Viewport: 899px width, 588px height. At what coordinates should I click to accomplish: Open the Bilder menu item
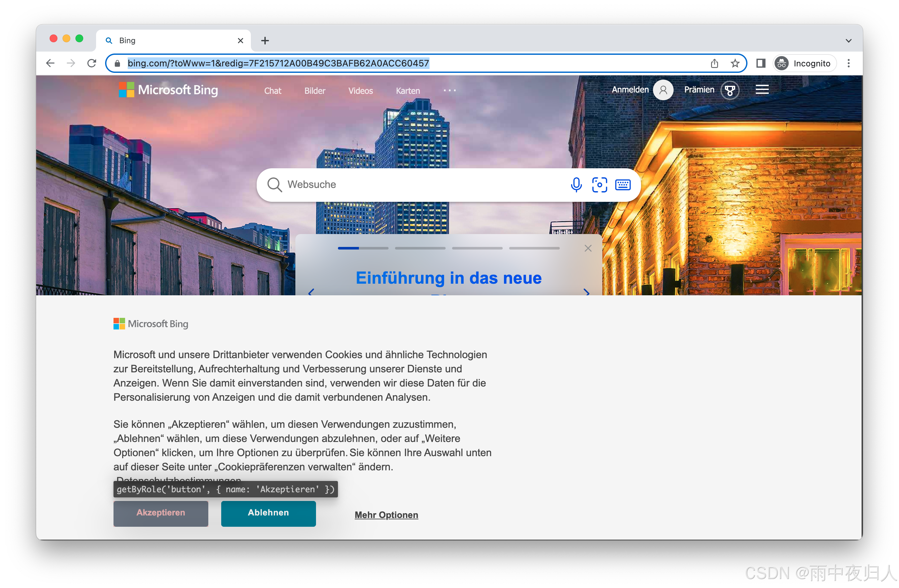tap(315, 91)
